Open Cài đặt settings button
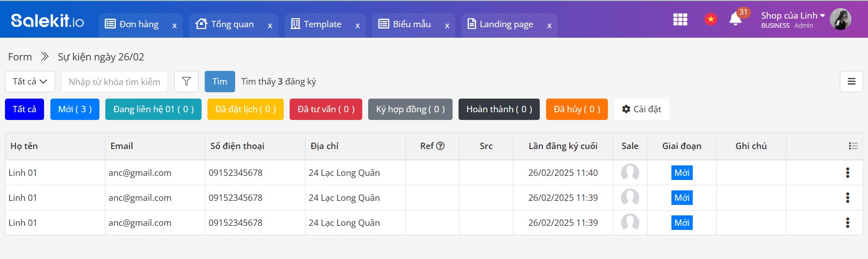Image resolution: width=868 pixels, height=259 pixels. click(641, 110)
